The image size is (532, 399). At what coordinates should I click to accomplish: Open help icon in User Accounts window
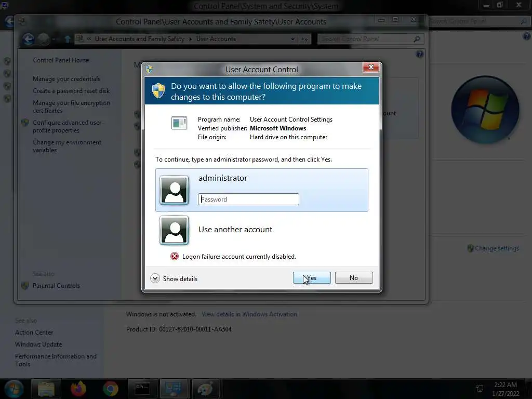(420, 54)
